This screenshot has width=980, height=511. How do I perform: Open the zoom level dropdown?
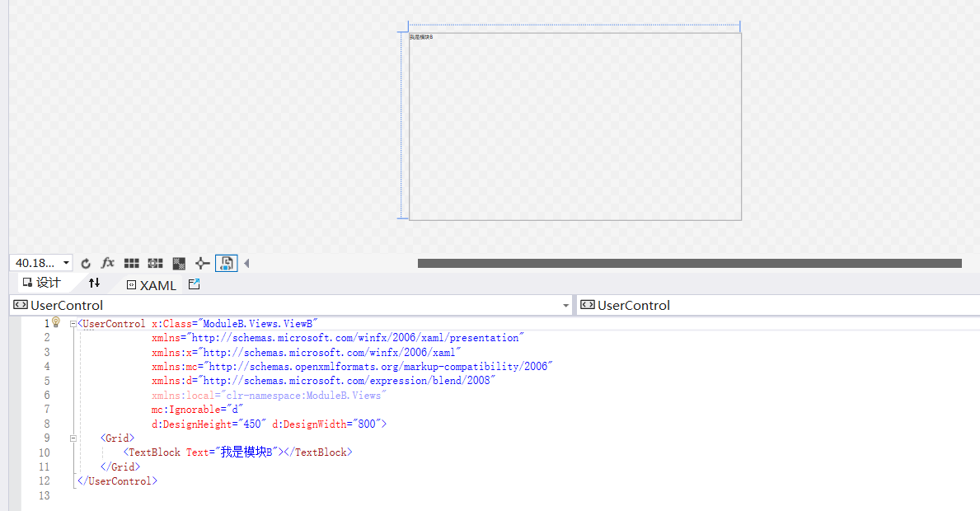(x=65, y=263)
